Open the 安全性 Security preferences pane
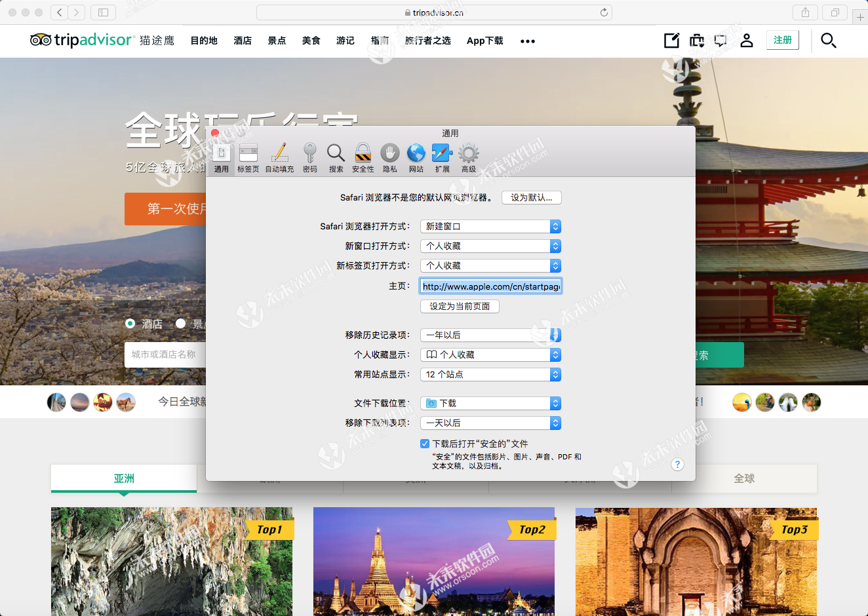The height and width of the screenshot is (616, 868). (363, 159)
